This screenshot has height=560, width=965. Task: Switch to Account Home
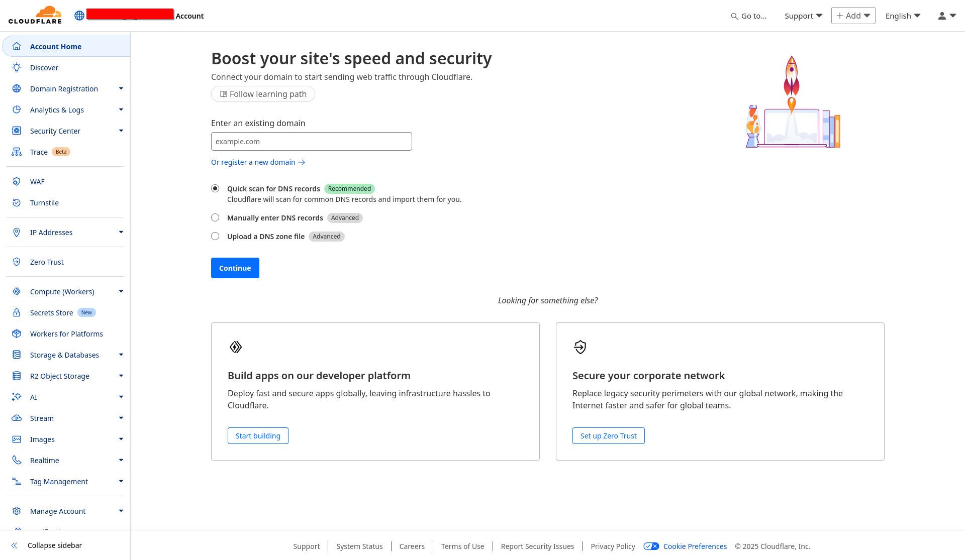pos(56,46)
